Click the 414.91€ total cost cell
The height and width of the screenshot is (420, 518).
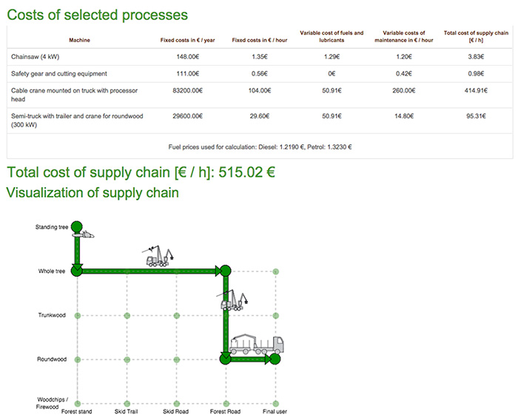pyautogui.click(x=476, y=91)
